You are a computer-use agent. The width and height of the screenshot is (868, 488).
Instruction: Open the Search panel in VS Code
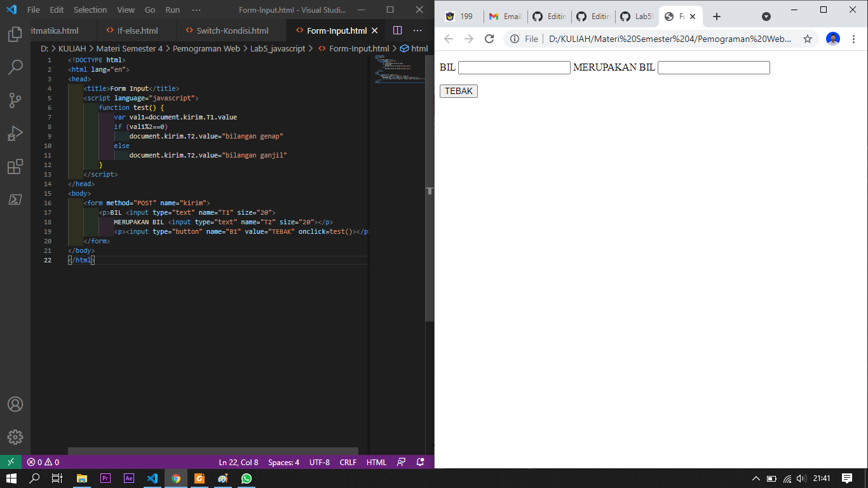click(15, 65)
